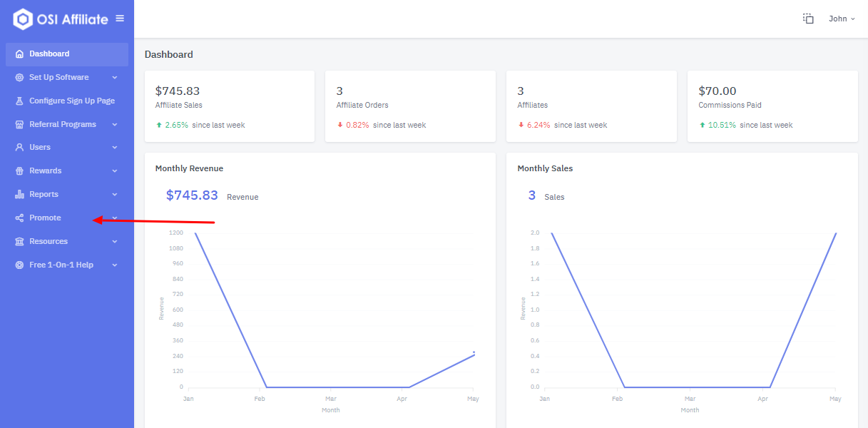Click the Free 1-On-1 Help lifebuoy icon

click(x=19, y=265)
